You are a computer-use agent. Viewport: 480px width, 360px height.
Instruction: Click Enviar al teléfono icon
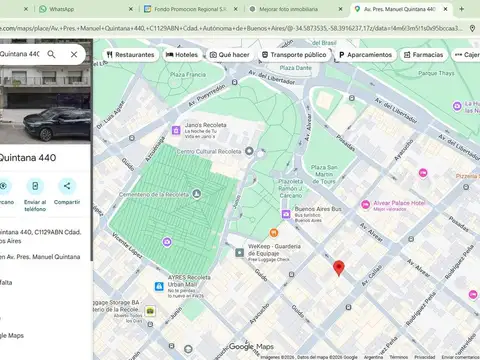click(35, 186)
